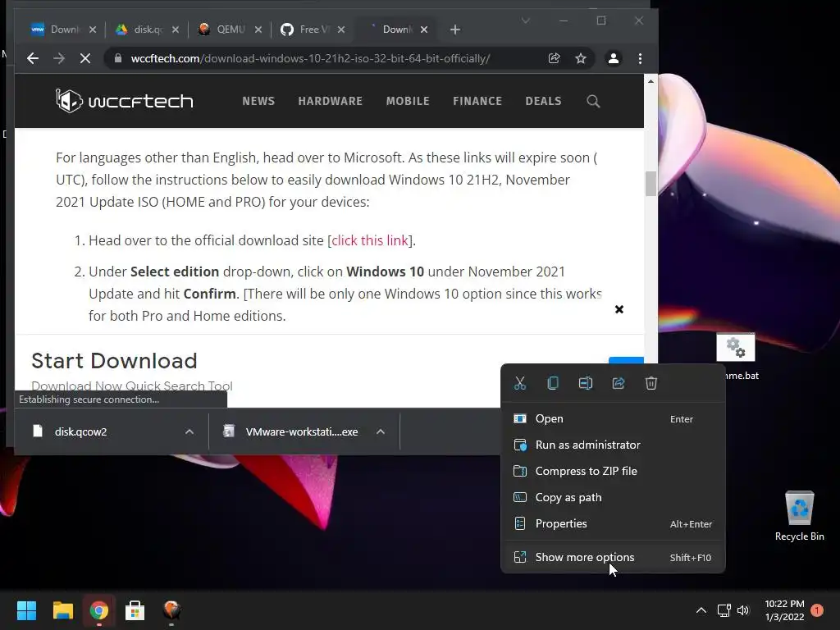
Task: Click Chrome forward arrow
Action: coord(59,58)
